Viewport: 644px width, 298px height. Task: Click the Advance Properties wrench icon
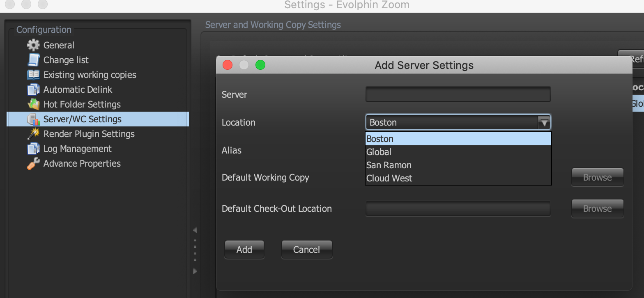[x=33, y=163]
